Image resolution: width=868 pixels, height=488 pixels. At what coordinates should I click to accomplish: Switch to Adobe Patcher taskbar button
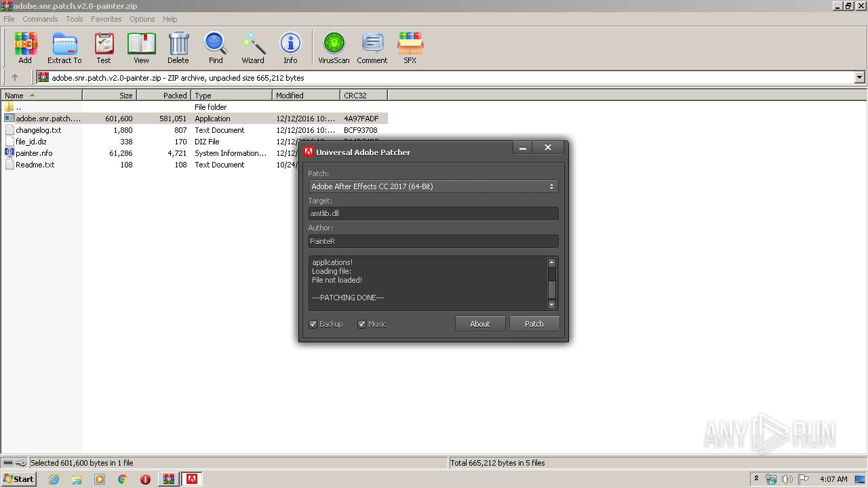point(192,479)
